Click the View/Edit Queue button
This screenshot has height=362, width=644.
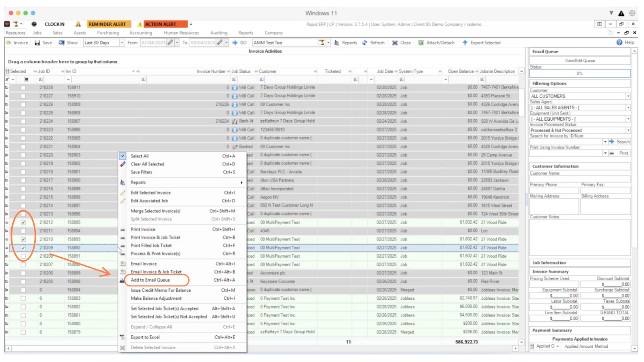[x=580, y=61]
